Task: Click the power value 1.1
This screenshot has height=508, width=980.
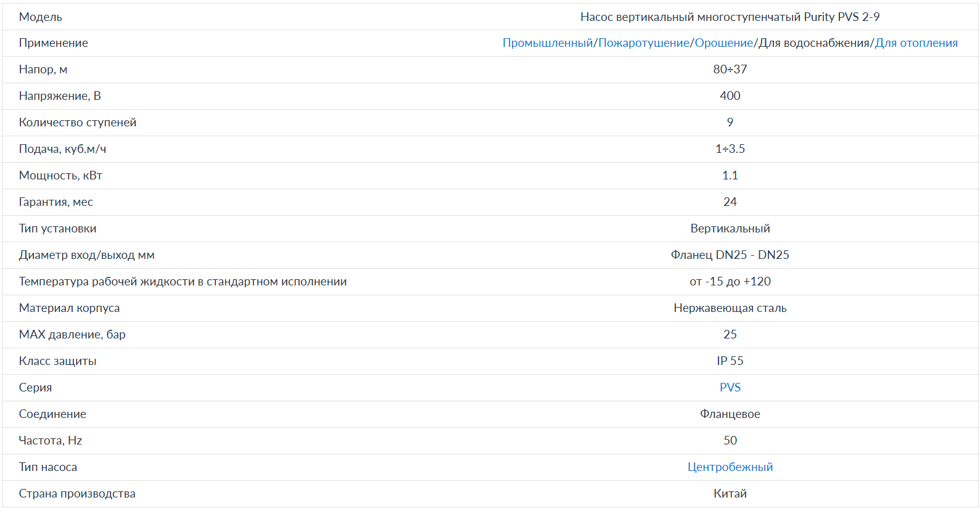Action: coord(730,176)
